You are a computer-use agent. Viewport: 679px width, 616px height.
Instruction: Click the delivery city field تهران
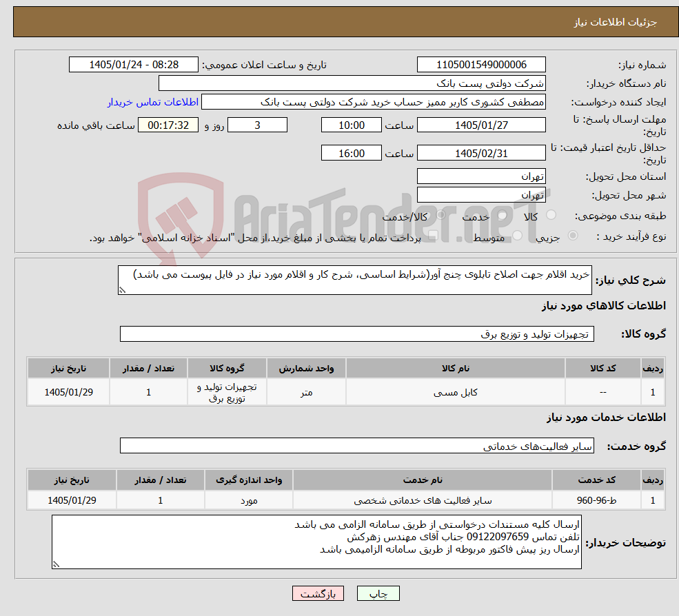[x=481, y=195]
